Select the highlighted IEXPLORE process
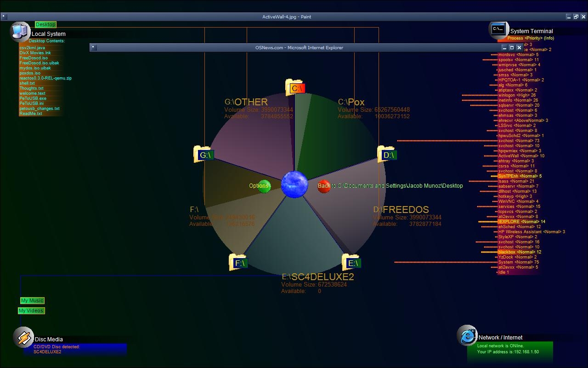Image resolution: width=588 pixels, height=368 pixels. (522, 222)
